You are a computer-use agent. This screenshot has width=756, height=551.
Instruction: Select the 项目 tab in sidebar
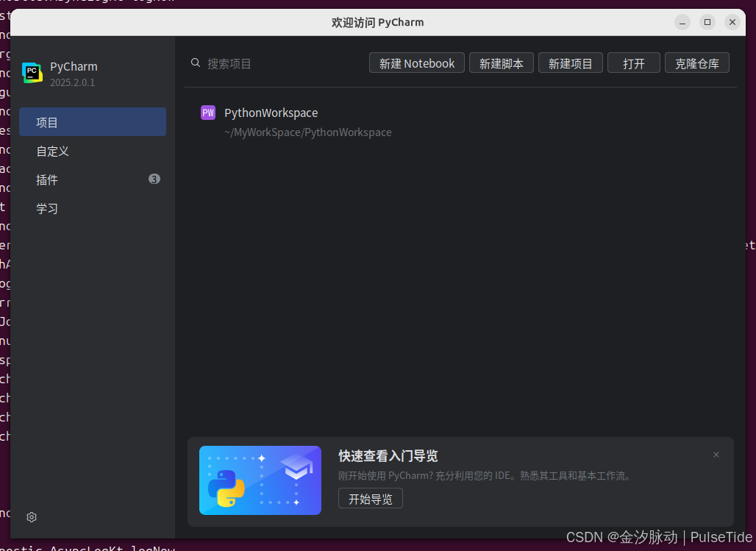click(x=93, y=122)
